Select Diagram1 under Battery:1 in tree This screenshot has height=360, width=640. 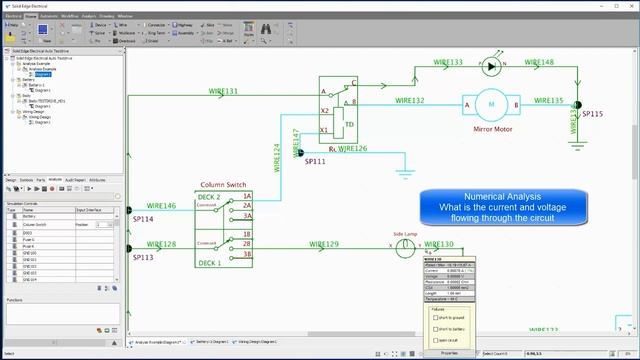pyautogui.click(x=42, y=90)
